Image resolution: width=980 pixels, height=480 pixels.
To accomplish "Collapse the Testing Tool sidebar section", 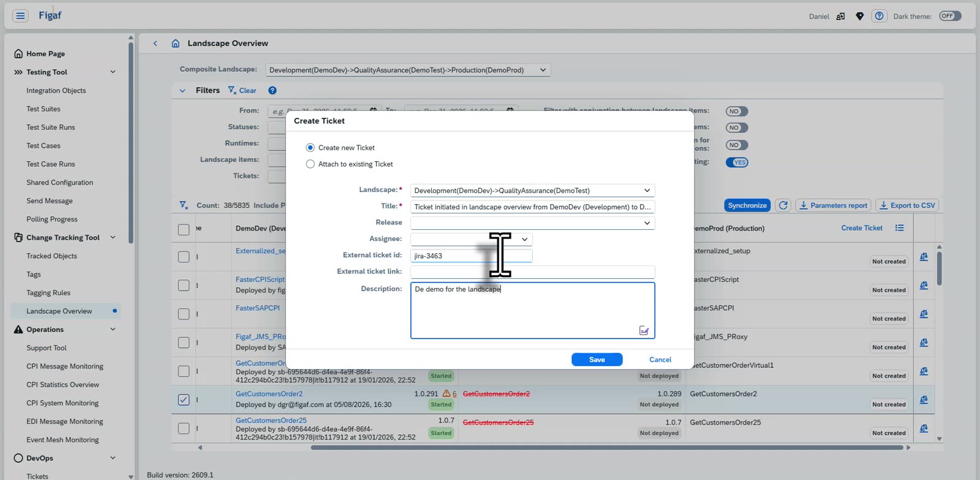I will 113,72.
